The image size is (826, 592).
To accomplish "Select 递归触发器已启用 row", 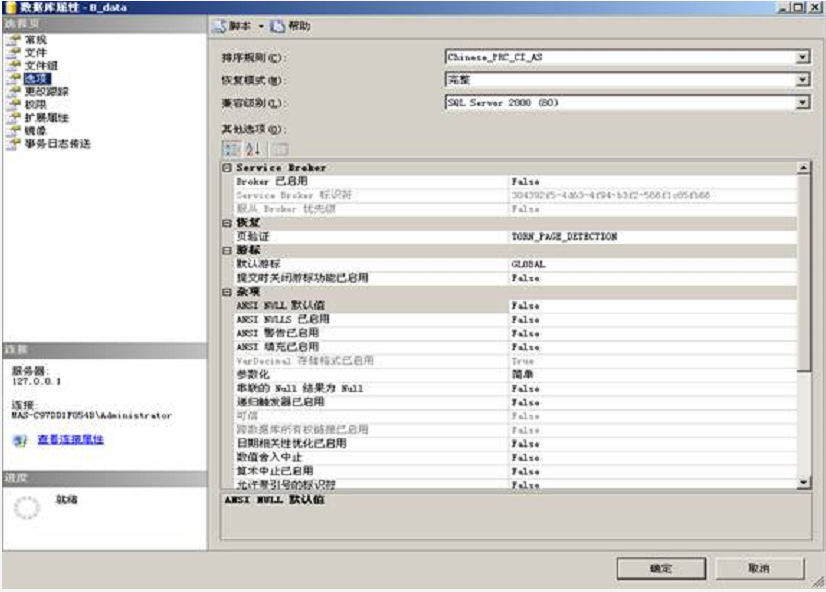I will [515, 402].
